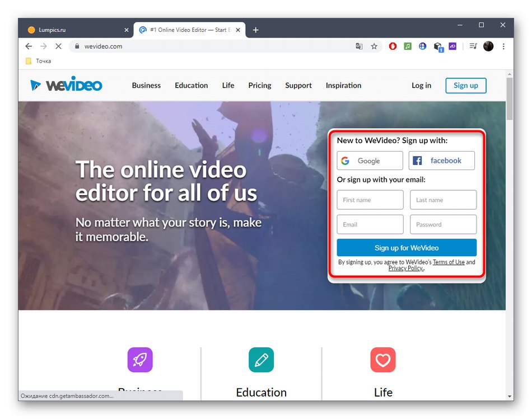The height and width of the screenshot is (419, 532).
Task: Minimize the Chrome window
Action: [x=460, y=25]
